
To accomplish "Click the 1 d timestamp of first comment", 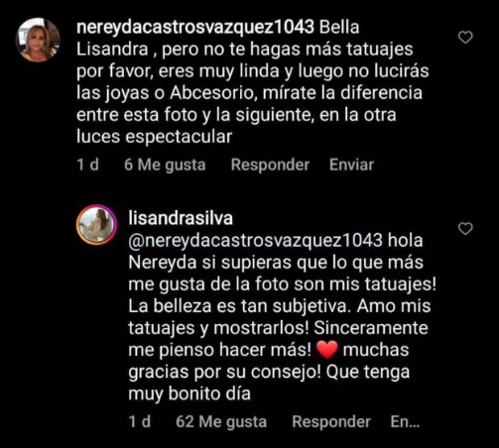I will (87, 165).
